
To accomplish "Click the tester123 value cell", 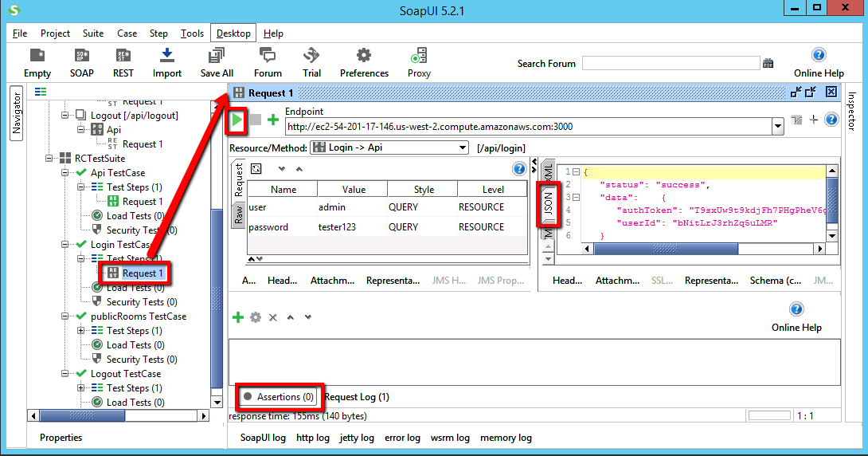I will coord(352,226).
